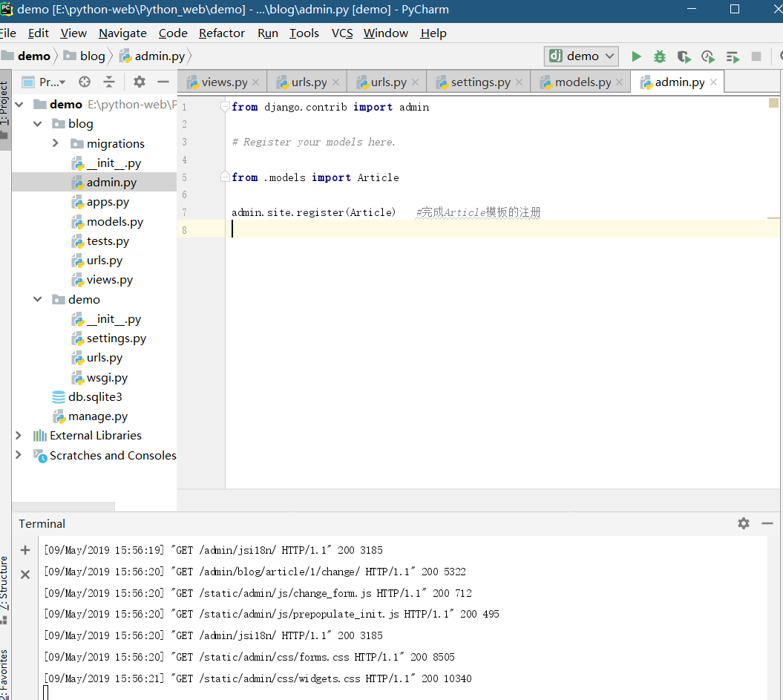Fold the import block on line 5
The width and height of the screenshot is (783, 700).
[225, 177]
